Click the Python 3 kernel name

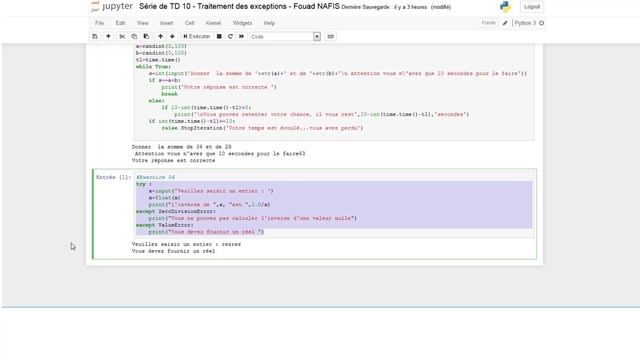(525, 23)
